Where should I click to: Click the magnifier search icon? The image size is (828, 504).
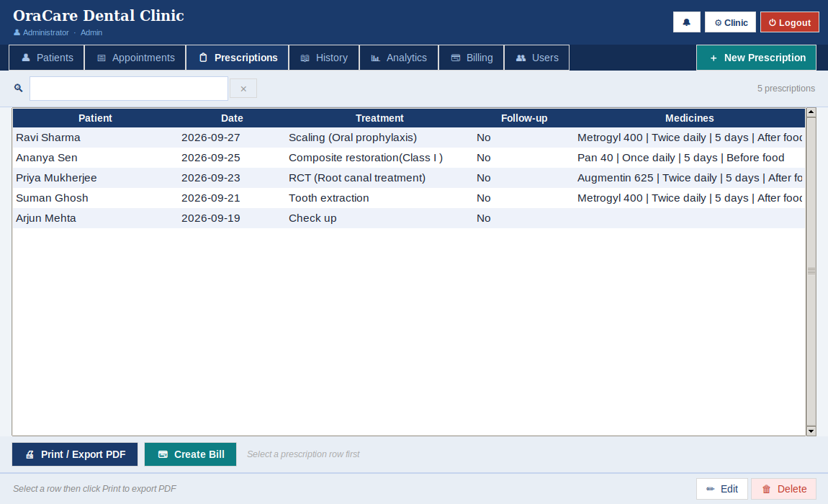pyautogui.click(x=19, y=88)
